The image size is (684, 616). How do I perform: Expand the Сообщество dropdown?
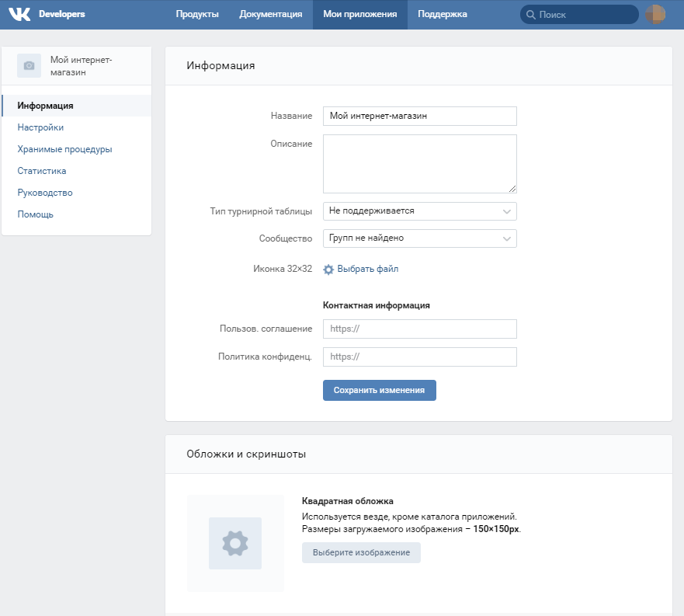[x=419, y=238]
